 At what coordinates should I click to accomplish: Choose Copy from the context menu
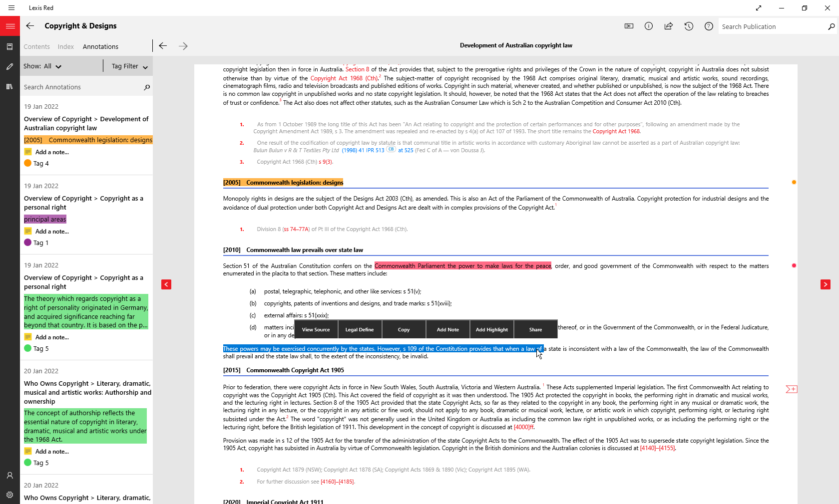404,329
